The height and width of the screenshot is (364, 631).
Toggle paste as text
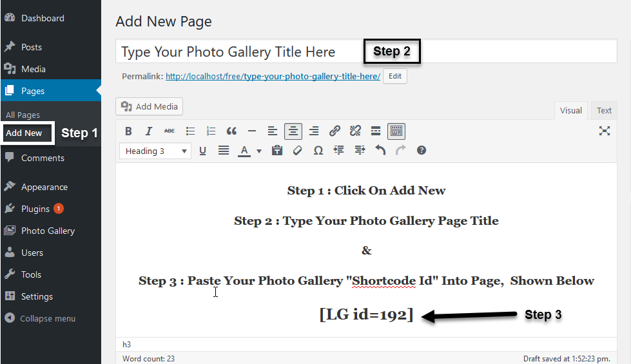pyautogui.click(x=277, y=150)
